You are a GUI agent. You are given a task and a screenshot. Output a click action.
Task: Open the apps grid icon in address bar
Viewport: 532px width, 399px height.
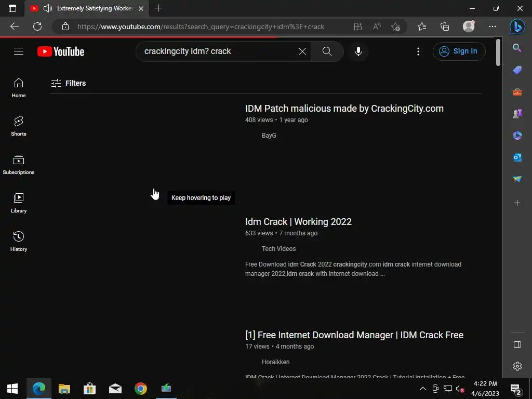(358, 26)
